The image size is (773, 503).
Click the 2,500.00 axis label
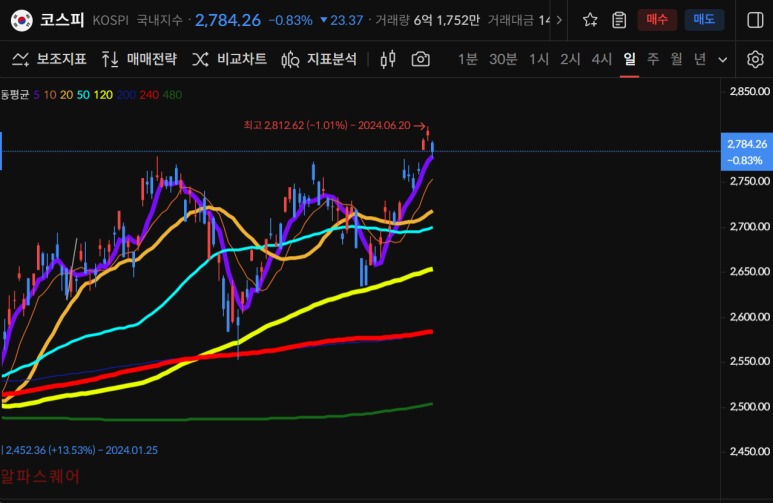coord(750,406)
